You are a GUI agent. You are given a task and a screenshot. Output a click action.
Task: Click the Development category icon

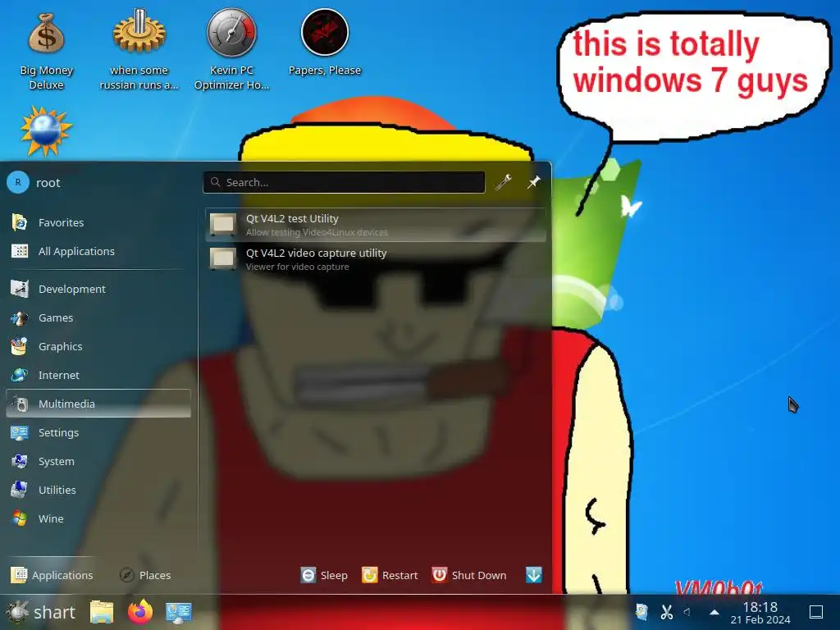(x=20, y=289)
